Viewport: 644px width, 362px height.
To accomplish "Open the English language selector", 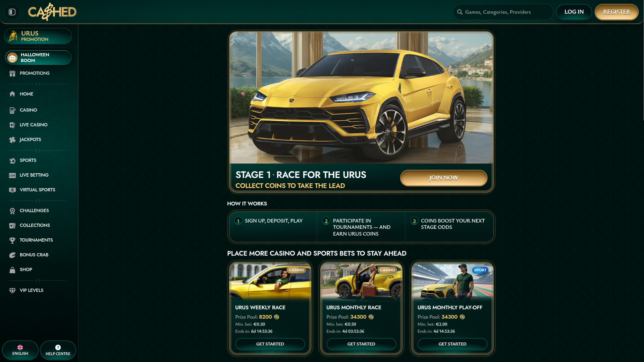I will pos(20,350).
